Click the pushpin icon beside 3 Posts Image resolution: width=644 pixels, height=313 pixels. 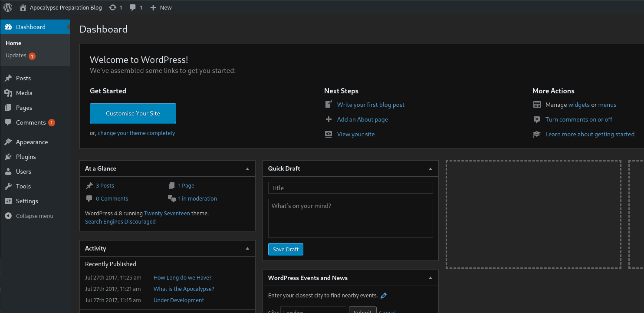click(89, 185)
